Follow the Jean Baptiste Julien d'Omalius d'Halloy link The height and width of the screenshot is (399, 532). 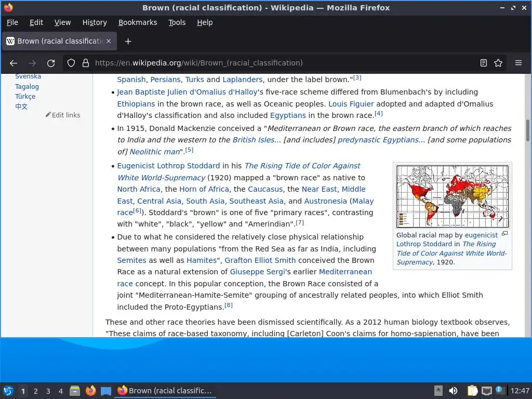187,92
